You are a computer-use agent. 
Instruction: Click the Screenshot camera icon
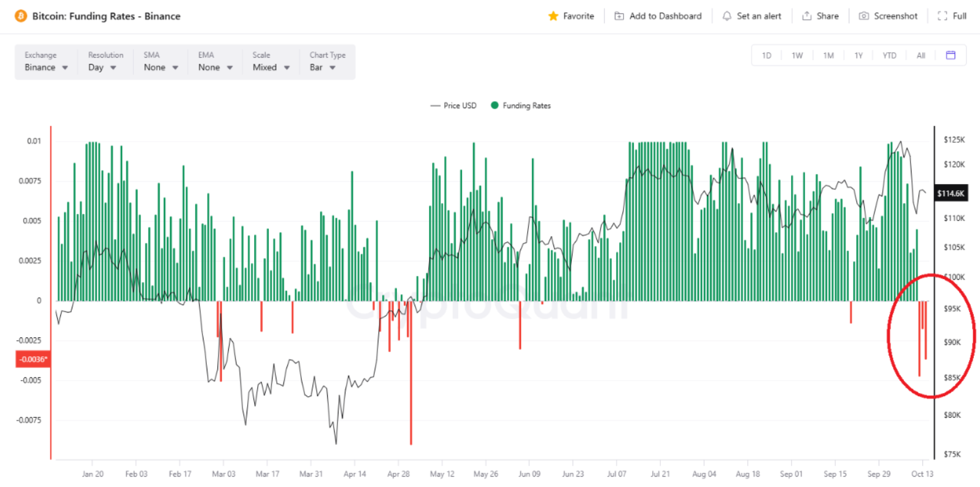point(863,16)
